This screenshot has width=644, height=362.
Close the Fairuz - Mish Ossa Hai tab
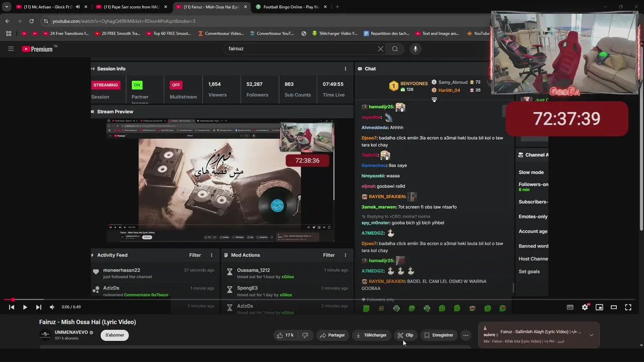pyautogui.click(x=245, y=7)
